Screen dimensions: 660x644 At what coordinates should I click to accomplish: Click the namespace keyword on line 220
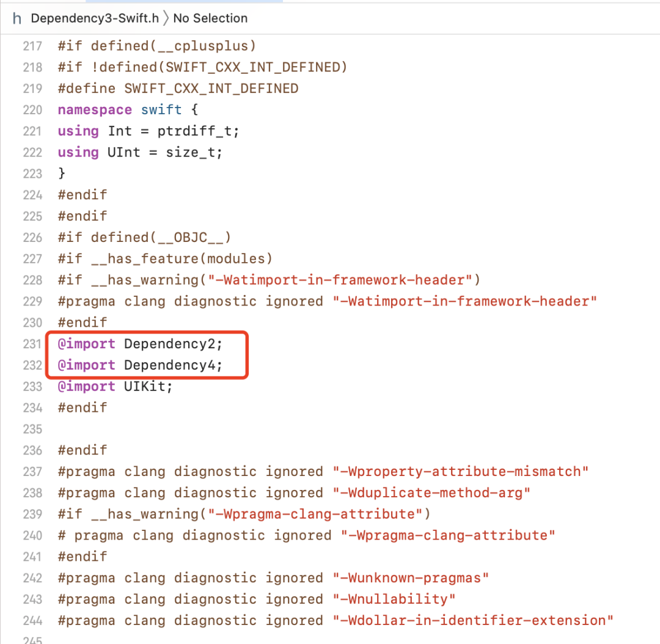94,110
